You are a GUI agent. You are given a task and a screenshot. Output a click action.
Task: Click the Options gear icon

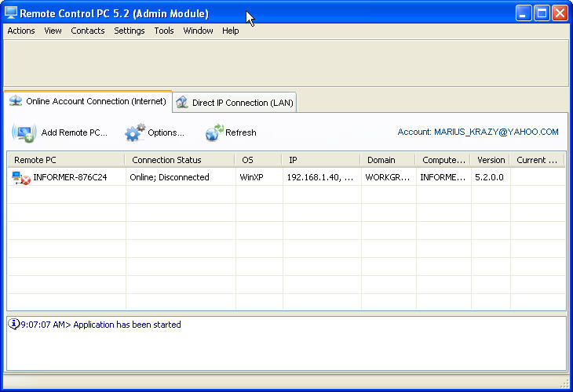pos(135,132)
